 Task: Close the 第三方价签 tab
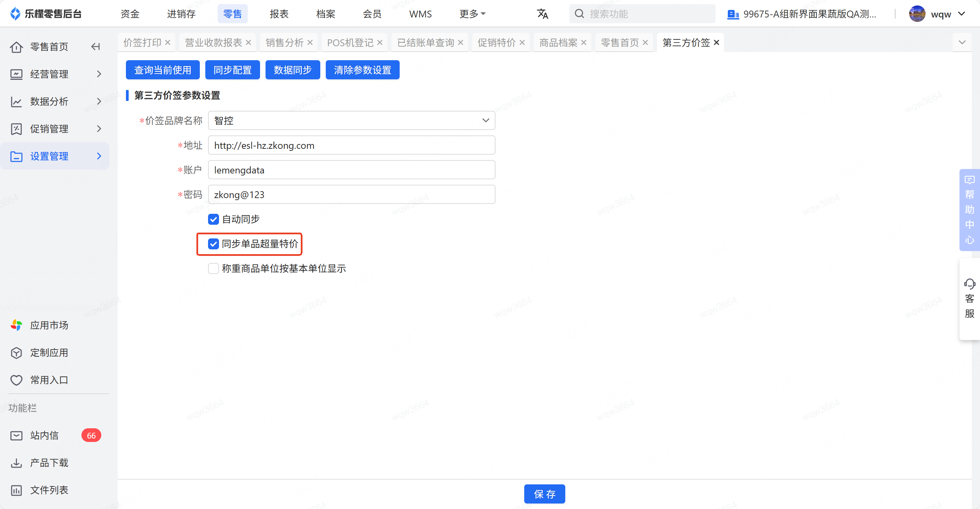pos(717,43)
